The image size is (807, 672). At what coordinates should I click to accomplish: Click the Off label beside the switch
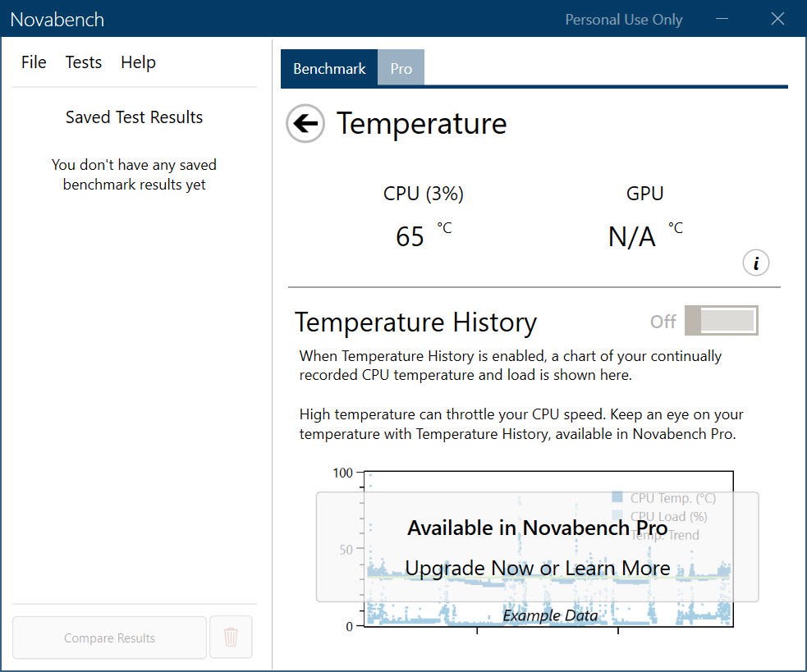(663, 322)
